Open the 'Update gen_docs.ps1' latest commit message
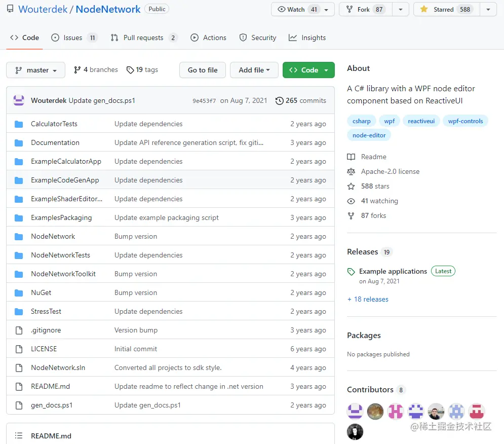The width and height of the screenshot is (504, 444). tap(102, 100)
